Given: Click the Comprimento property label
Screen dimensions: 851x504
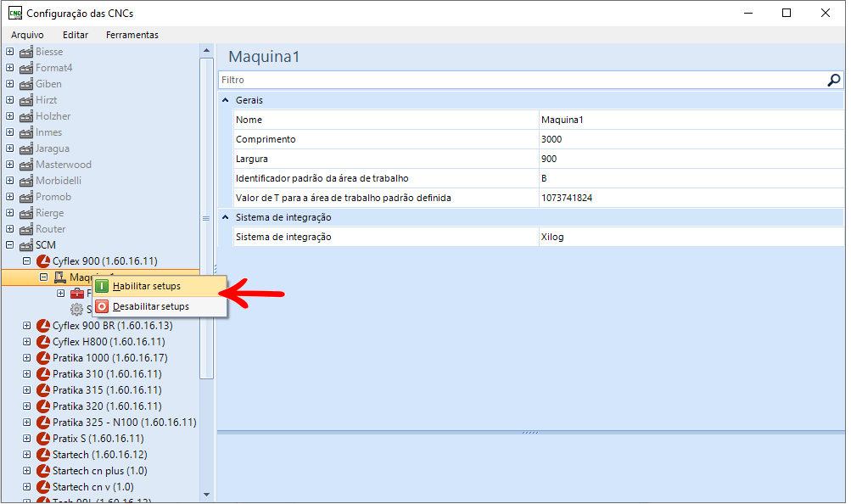Looking at the screenshot, I should [266, 139].
